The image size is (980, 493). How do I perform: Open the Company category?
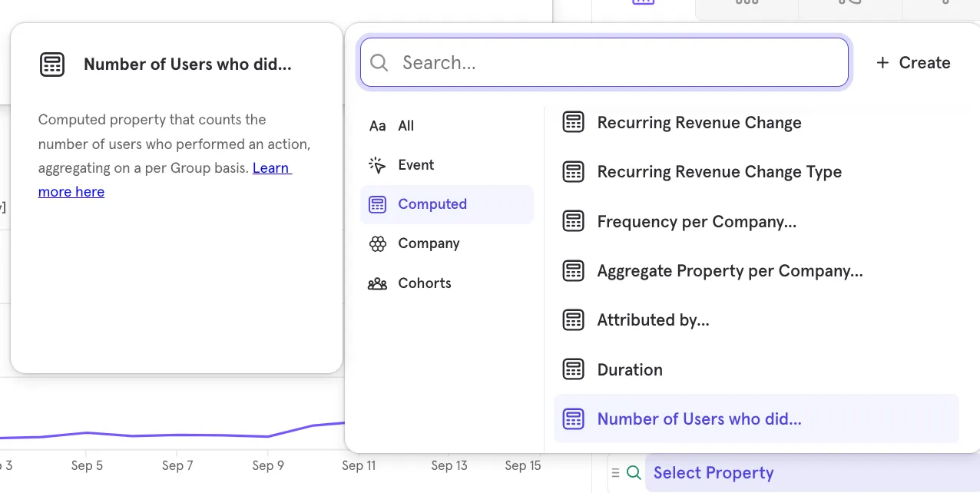(429, 243)
